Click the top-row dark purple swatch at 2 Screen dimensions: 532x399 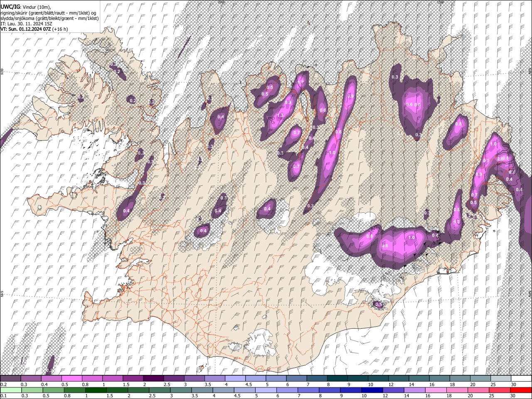153,379
